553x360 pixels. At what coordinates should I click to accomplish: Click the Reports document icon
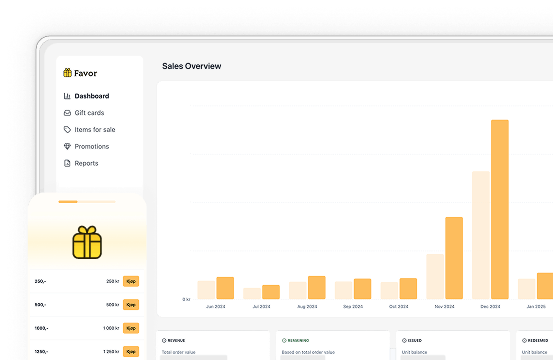[x=67, y=163]
